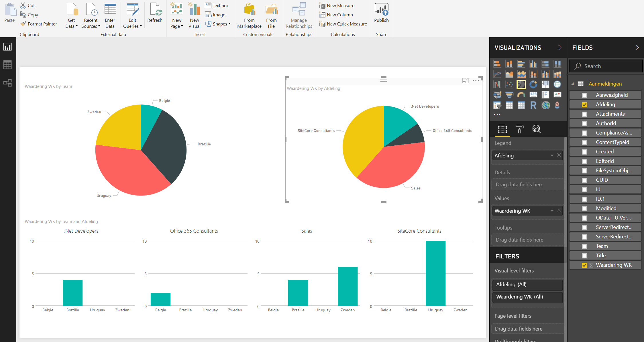Collapse the Aanmeldingen table tree
The height and width of the screenshot is (342, 644).
(573, 84)
